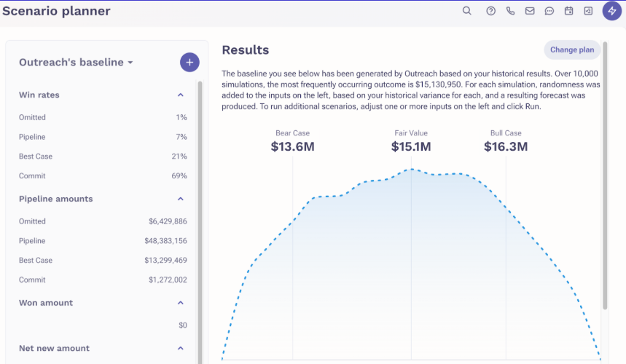Click the Commit amount $1,272,002
This screenshot has height=364, width=626.
pos(168,280)
